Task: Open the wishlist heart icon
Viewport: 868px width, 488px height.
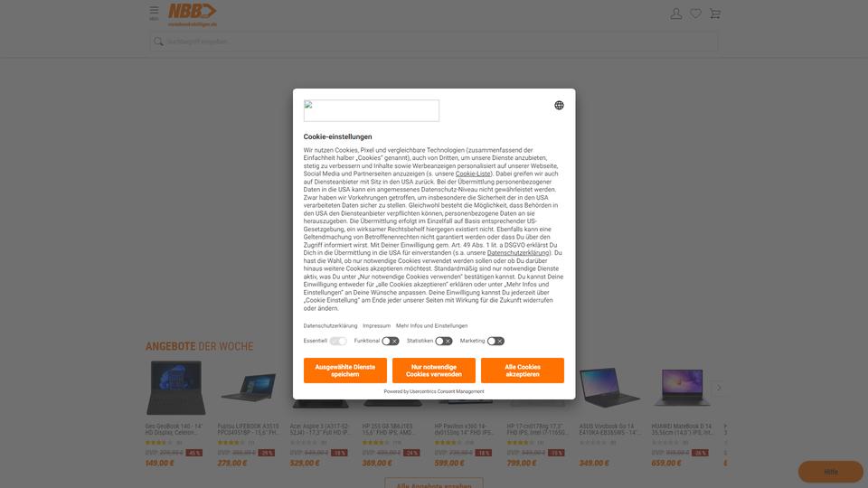Action: pyautogui.click(x=696, y=14)
